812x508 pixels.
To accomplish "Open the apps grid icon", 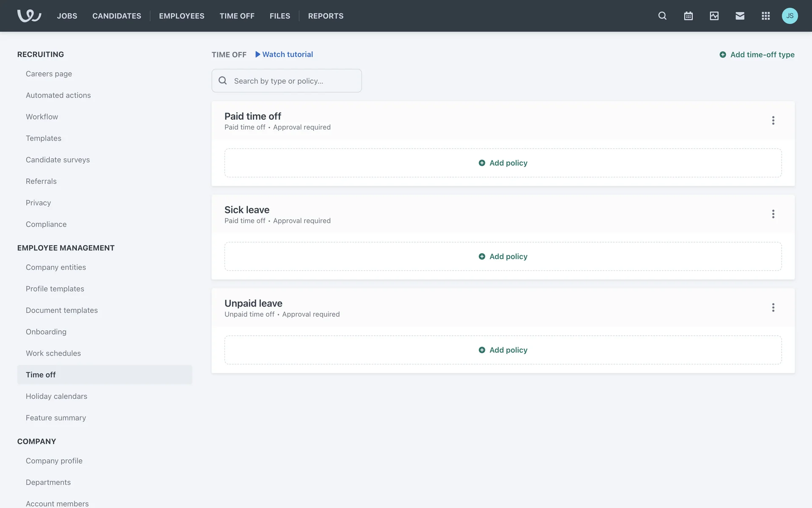I will pyautogui.click(x=765, y=16).
